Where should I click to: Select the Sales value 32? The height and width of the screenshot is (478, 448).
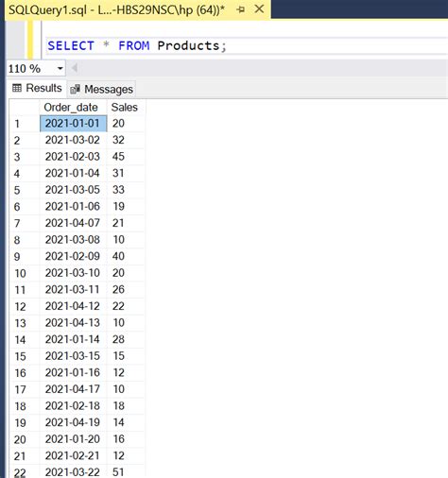click(126, 140)
